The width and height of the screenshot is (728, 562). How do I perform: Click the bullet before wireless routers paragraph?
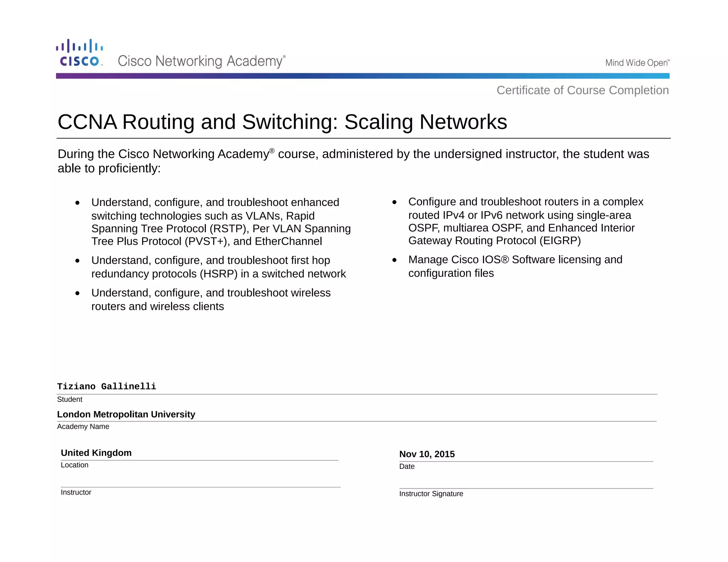tap(77, 293)
